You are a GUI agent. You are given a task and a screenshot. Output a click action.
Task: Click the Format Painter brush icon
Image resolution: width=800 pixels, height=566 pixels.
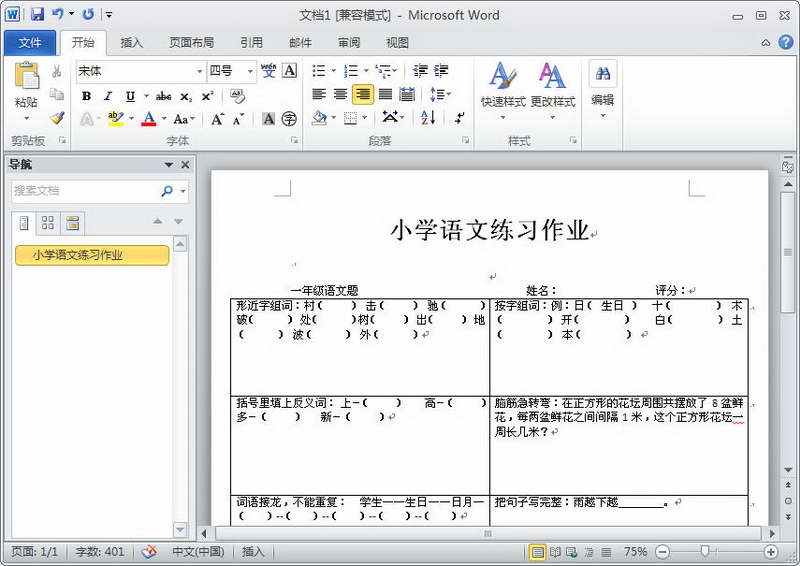pyautogui.click(x=57, y=118)
